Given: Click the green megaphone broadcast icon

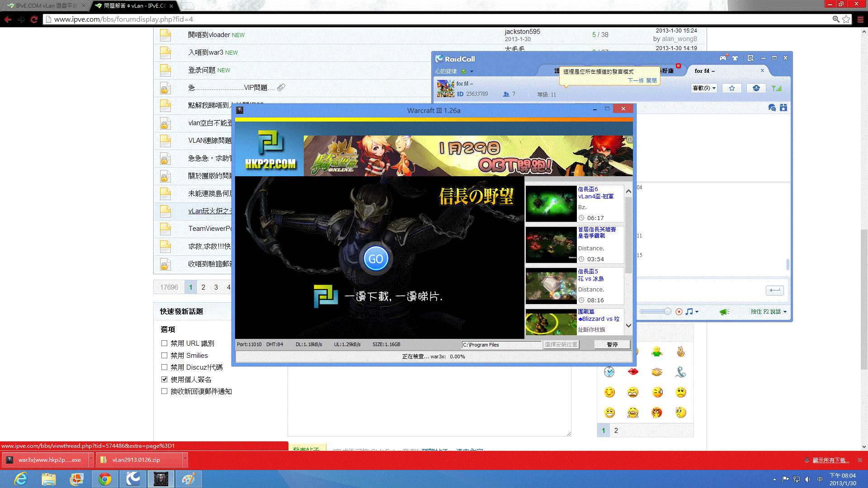Looking at the screenshot, I should tap(724, 312).
